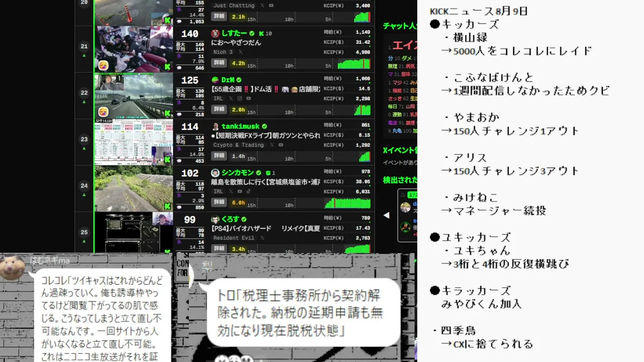
Task: Open the 詳細 button for くろす
Action: (219, 249)
